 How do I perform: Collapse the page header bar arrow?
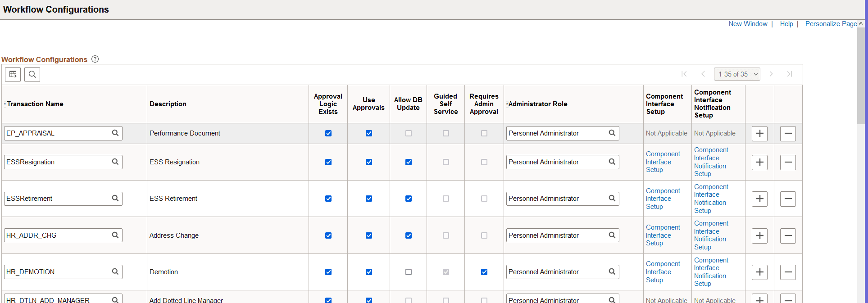click(861, 23)
